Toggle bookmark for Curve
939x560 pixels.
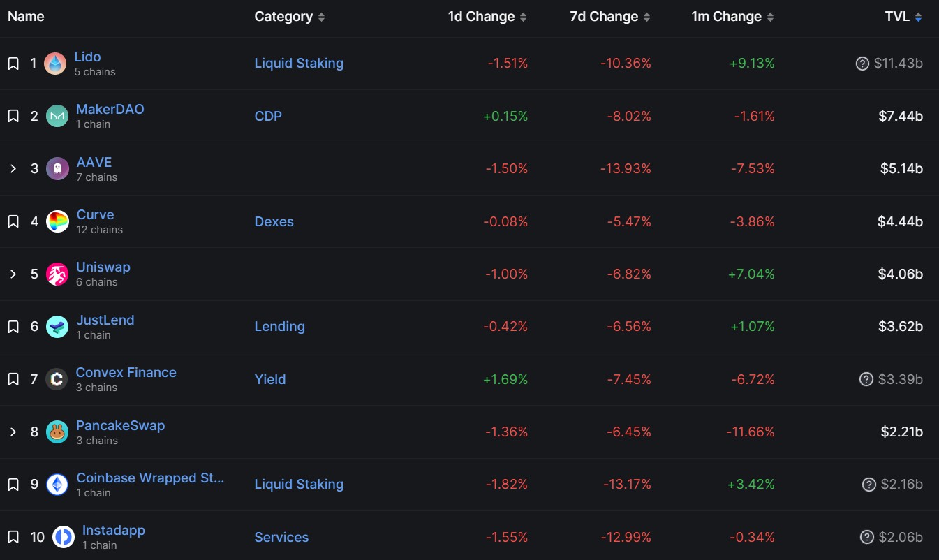pos(13,221)
